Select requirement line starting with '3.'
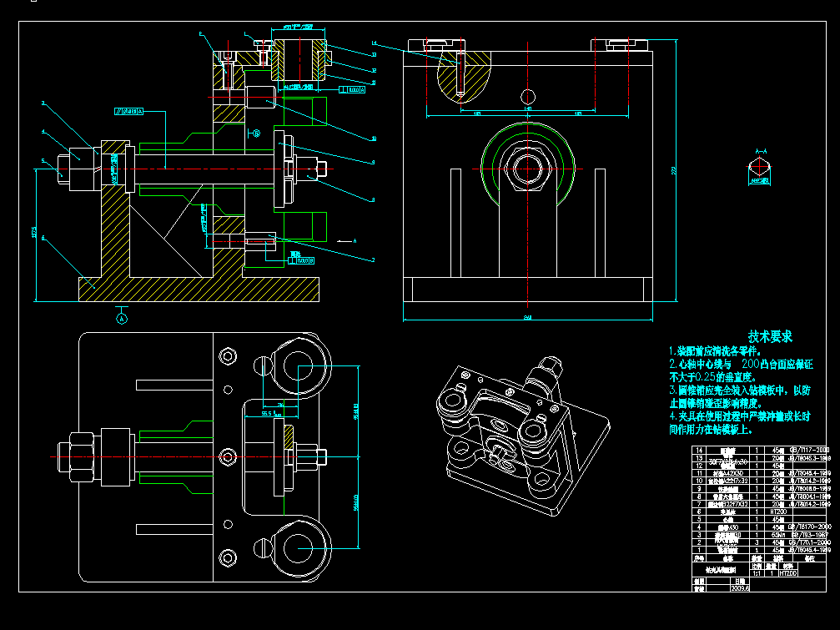Viewport: 840px width, 630px height. click(740, 391)
